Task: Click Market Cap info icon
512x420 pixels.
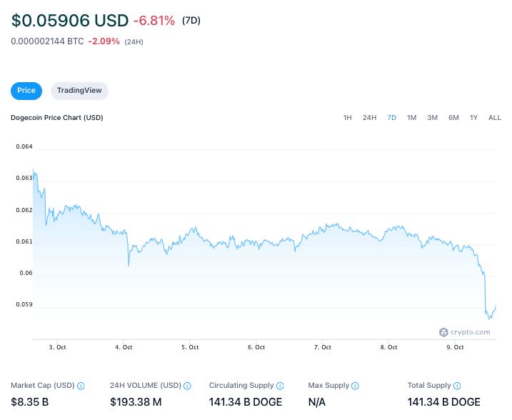Action: coord(81,386)
